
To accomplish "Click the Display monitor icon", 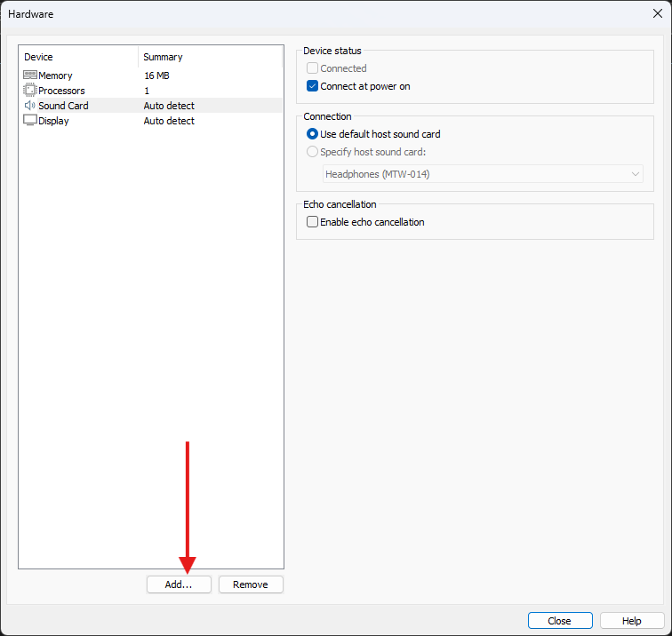I will (x=29, y=121).
